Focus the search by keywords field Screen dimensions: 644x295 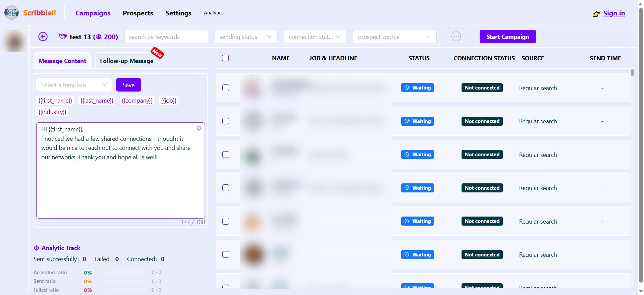[x=166, y=37]
